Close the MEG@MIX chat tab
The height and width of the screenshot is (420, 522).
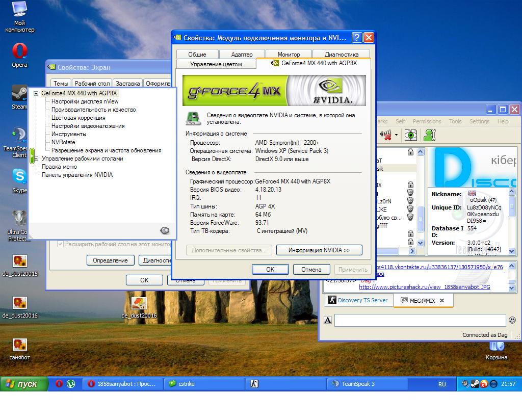pos(442,301)
